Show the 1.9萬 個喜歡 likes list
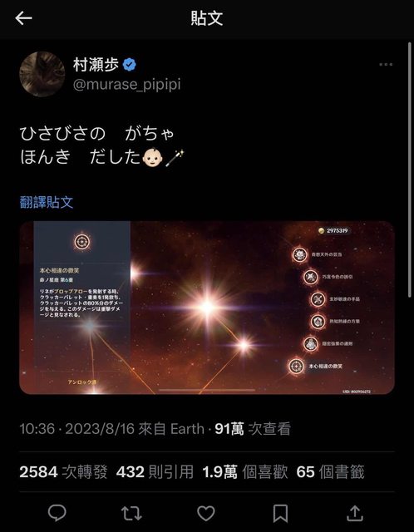 click(245, 472)
